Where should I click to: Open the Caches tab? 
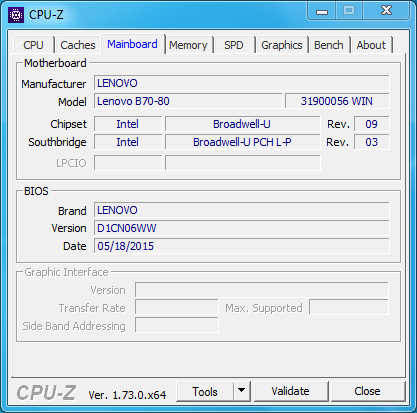(x=78, y=45)
